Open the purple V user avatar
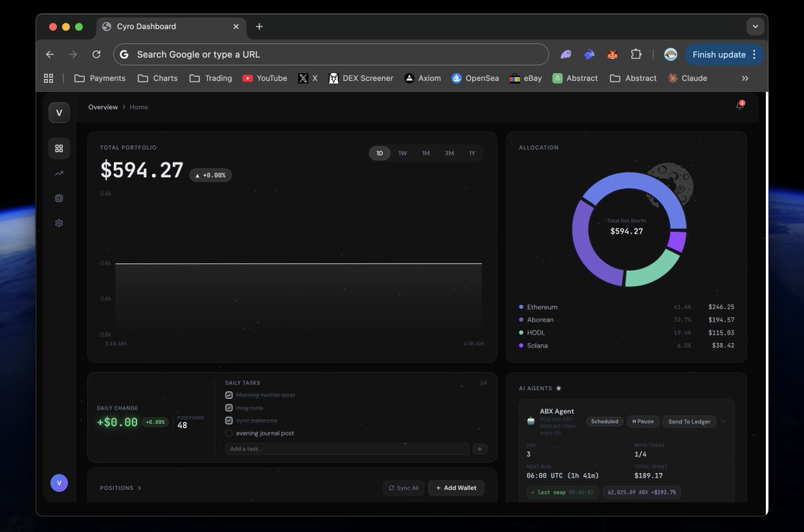 click(x=59, y=482)
